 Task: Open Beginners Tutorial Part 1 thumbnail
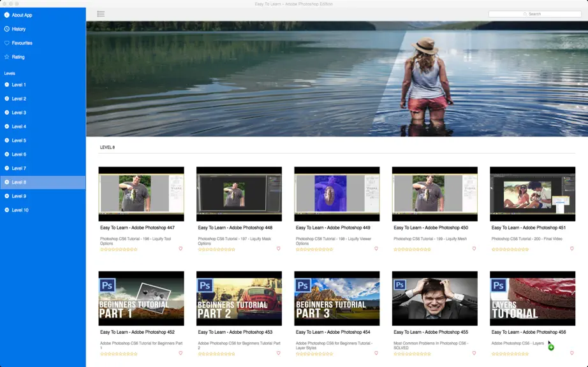coord(142,298)
